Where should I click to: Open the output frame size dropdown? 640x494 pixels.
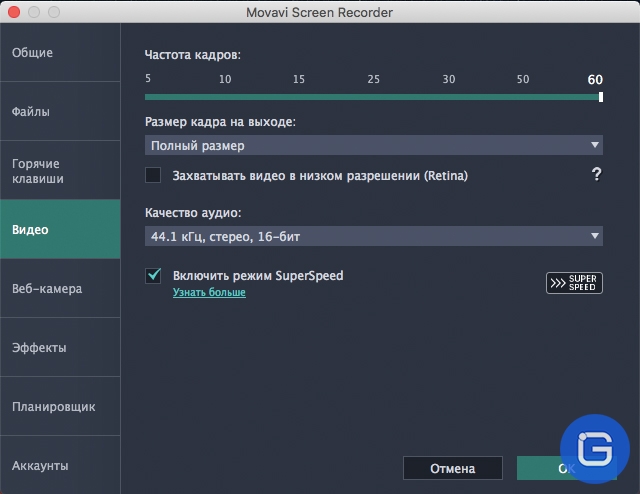point(374,145)
